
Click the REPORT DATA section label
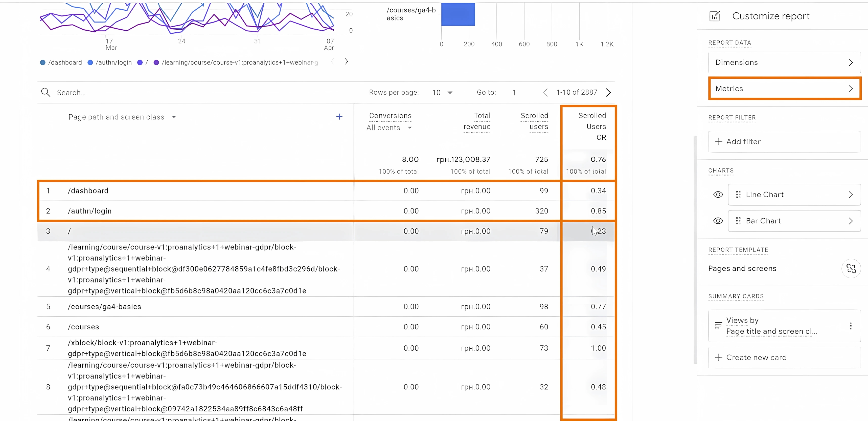(x=729, y=43)
